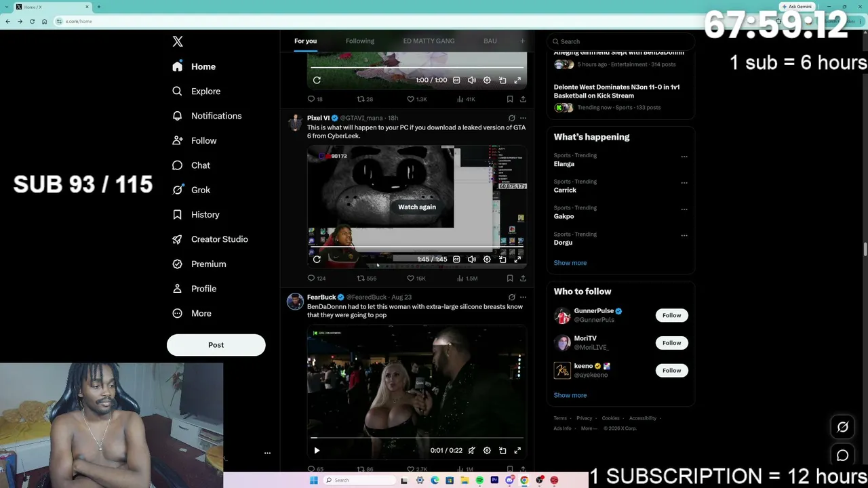Image resolution: width=868 pixels, height=488 pixels.
Task: Open more options for Gakpo trend
Action: 684,209
